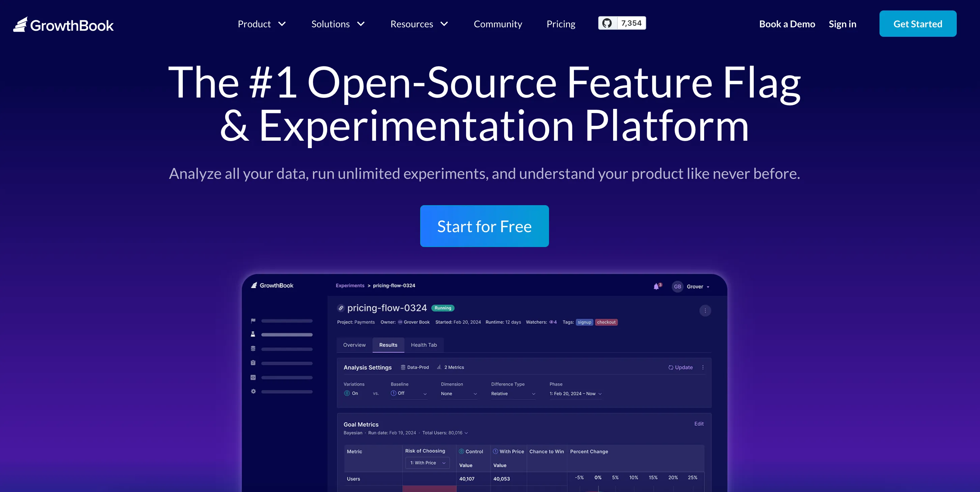Click the Update button in Analysis Settings
Viewport: 980px width, 492px height.
click(681, 367)
